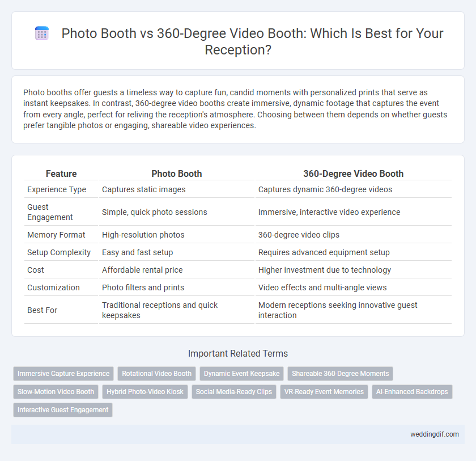Select the 'Affordable rental price' cell
Image resolution: width=476 pixels, height=461 pixels.
click(x=177, y=270)
